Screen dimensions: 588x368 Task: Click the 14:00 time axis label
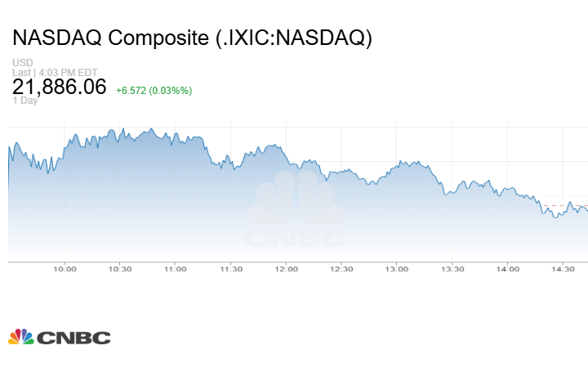tap(508, 269)
